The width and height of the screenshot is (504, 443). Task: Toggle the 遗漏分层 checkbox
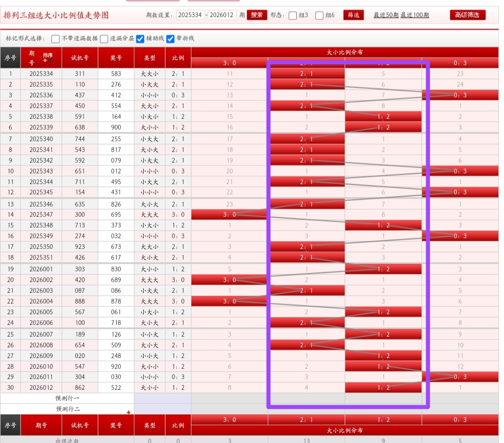104,39
